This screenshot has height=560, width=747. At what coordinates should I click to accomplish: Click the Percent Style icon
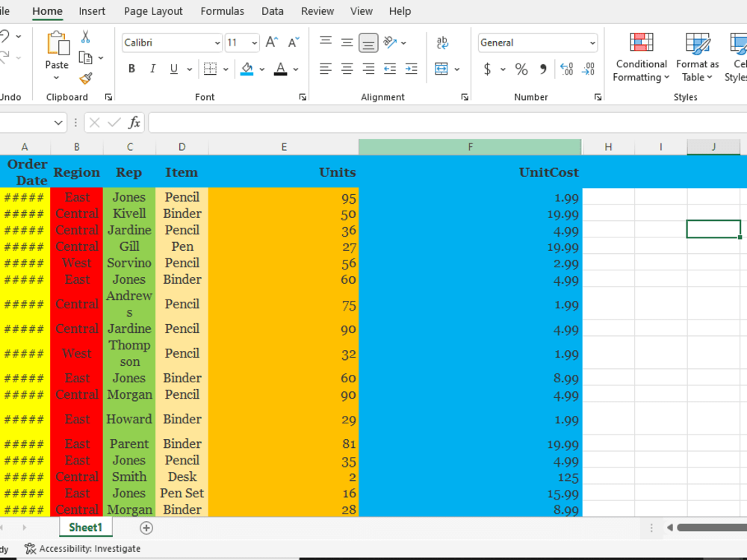(x=521, y=69)
